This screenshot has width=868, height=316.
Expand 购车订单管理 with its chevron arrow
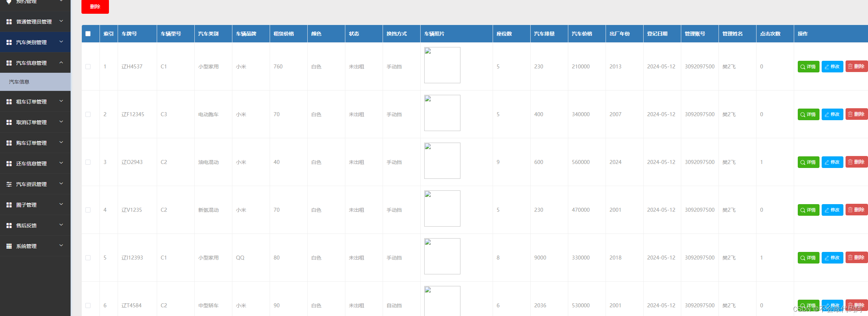(61, 142)
